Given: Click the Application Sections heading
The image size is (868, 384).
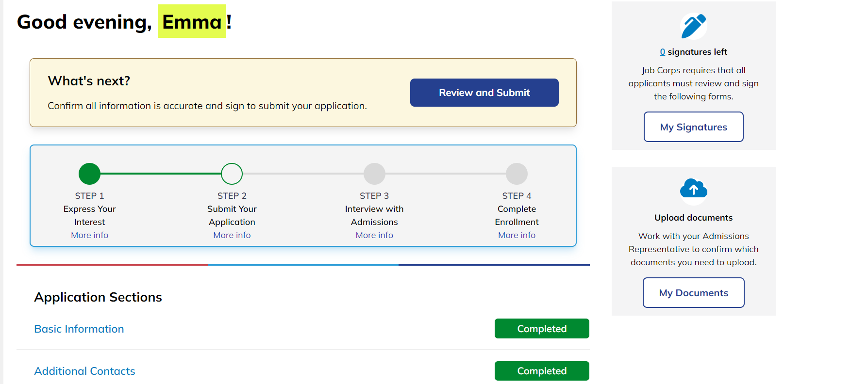Looking at the screenshot, I should tap(98, 297).
